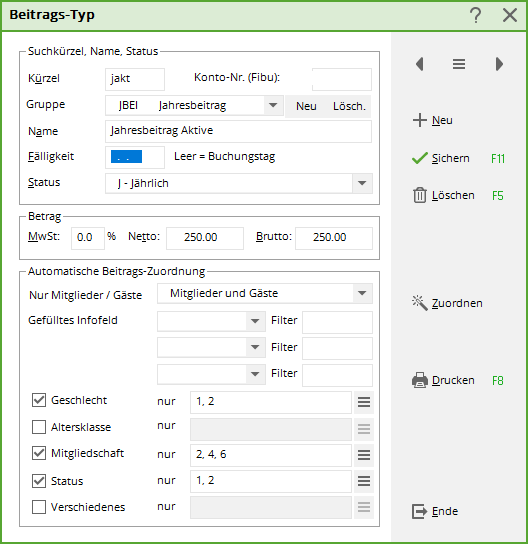Click the Drucken printer icon
Image resolution: width=528 pixels, height=544 pixels.
coord(420,380)
